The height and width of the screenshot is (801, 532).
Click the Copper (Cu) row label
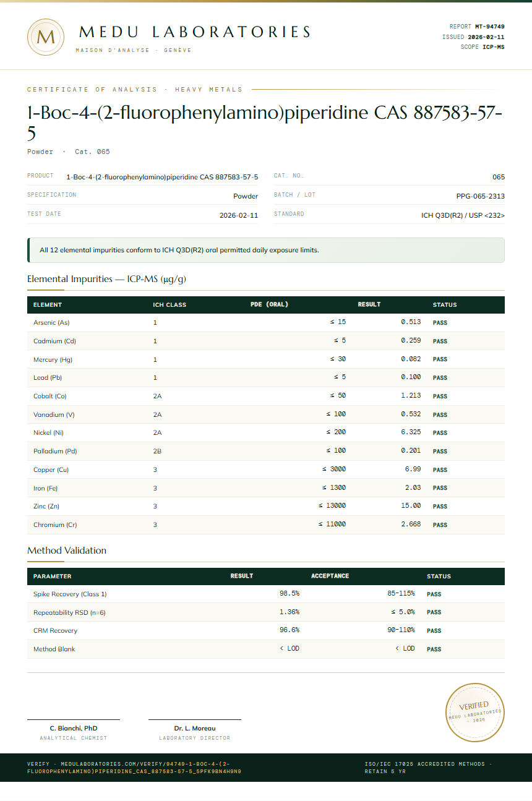click(x=51, y=470)
